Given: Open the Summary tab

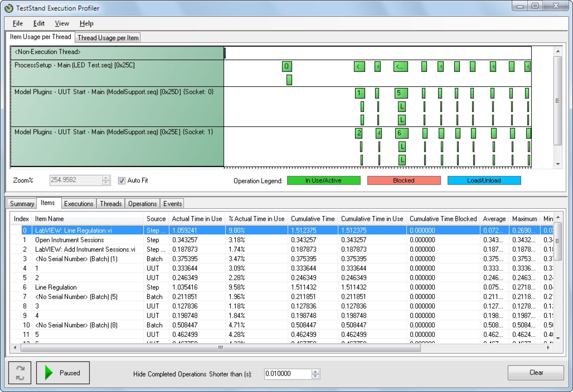Looking at the screenshot, I should pos(22,204).
